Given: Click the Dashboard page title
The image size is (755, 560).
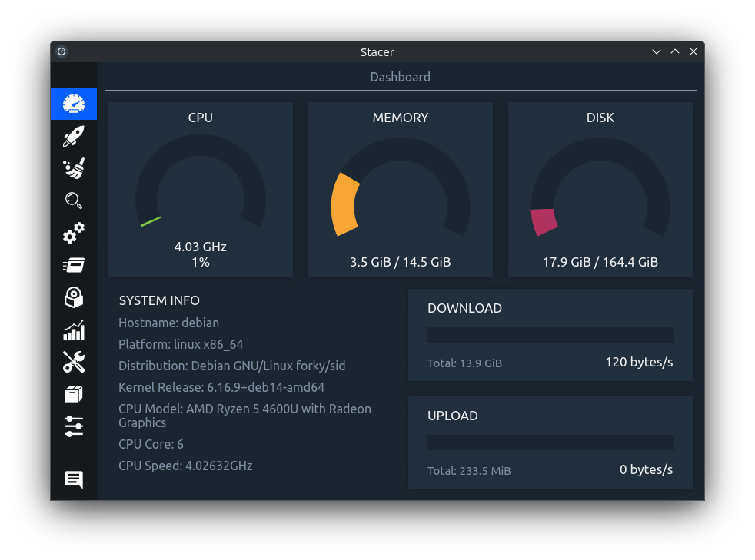Looking at the screenshot, I should (400, 77).
